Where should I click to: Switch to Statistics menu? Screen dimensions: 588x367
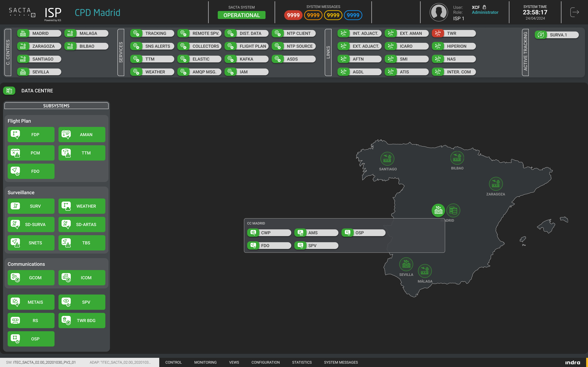click(x=302, y=362)
